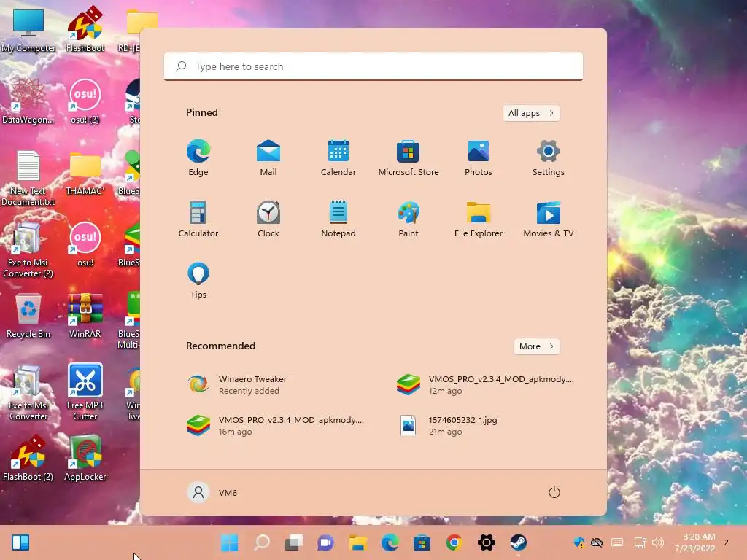Select FlashBoot (2) desktop shortcut
The height and width of the screenshot is (560, 747).
click(28, 458)
